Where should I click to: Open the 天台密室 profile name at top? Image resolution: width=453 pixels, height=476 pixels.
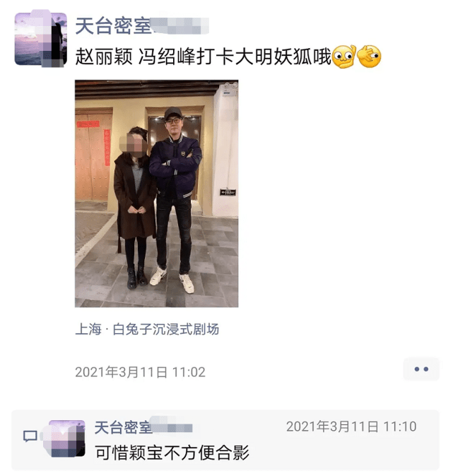click(x=113, y=26)
